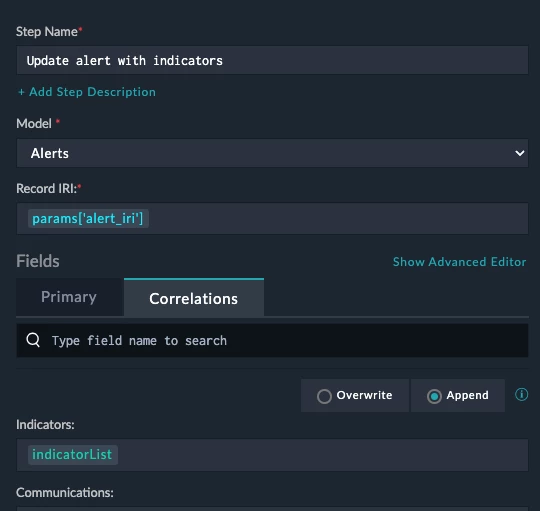Image resolution: width=540 pixels, height=511 pixels.
Task: Open the Add Step Description link
Action: click(87, 92)
